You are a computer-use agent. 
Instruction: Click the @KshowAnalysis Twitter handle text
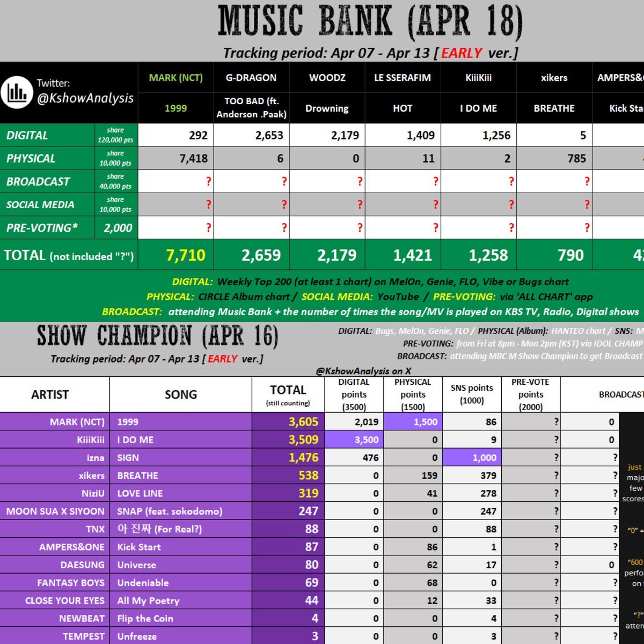click(85, 98)
